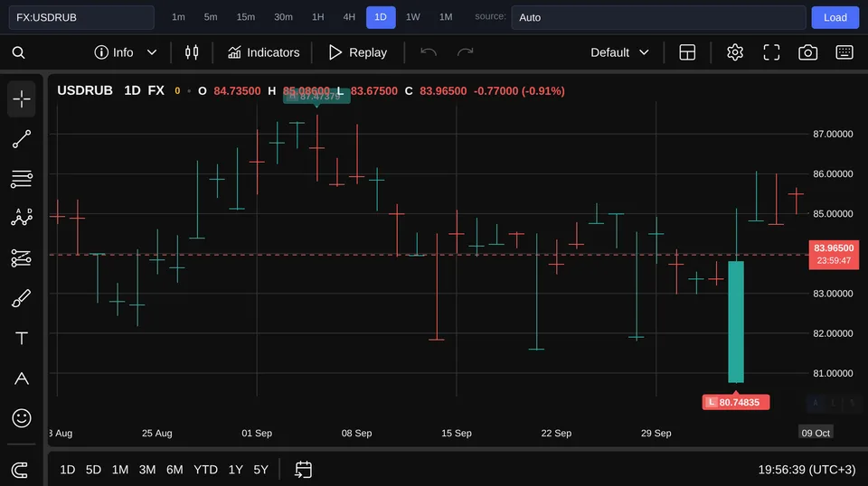This screenshot has height=486, width=868.
Task: Click the 09 Oct date label
Action: click(x=816, y=433)
